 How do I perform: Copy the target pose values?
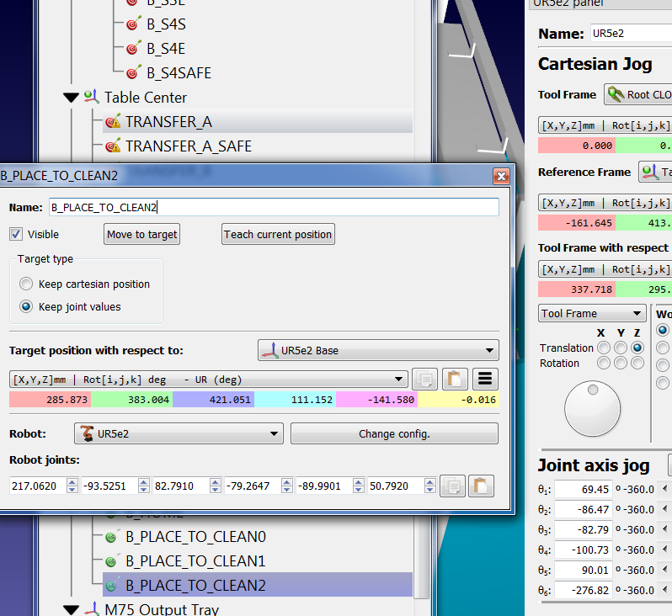pyautogui.click(x=425, y=379)
